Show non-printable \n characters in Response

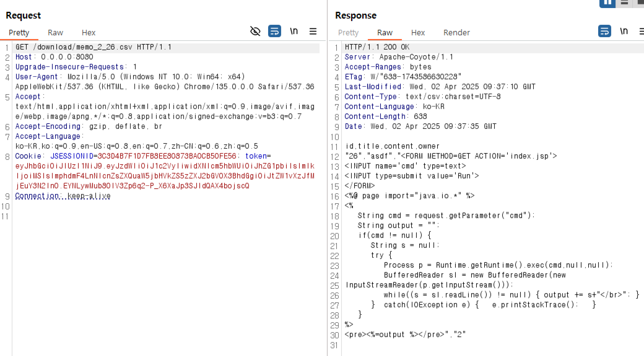[624, 31]
